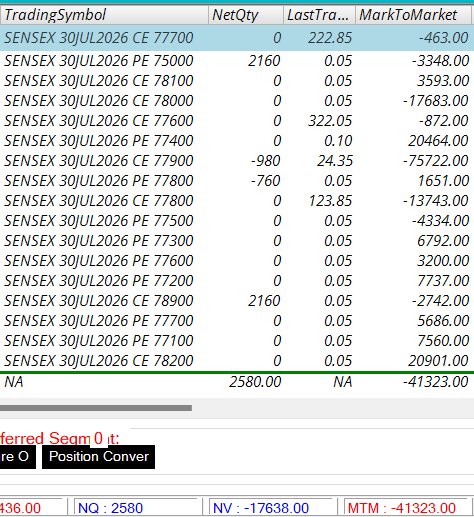Click the partially visible 're O' button

tap(18, 457)
